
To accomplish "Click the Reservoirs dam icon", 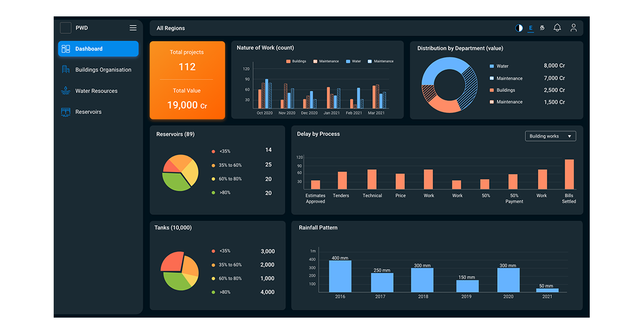I will tap(66, 112).
